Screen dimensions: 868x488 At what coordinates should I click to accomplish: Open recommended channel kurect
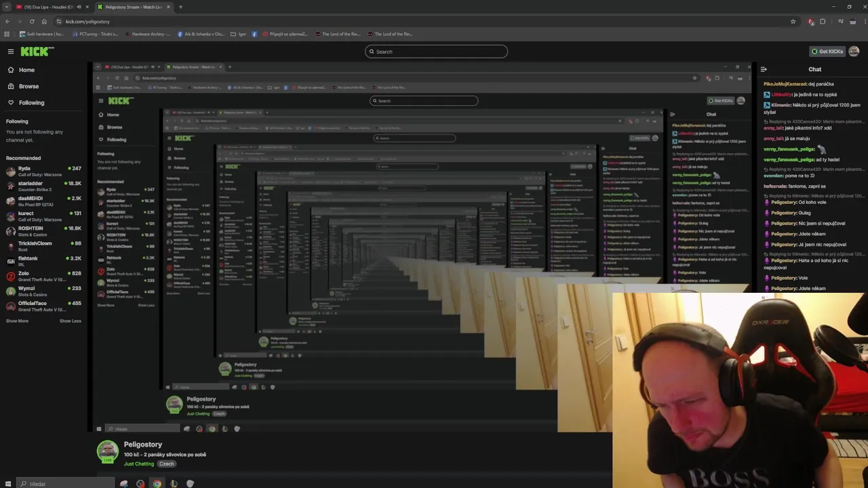(x=43, y=216)
